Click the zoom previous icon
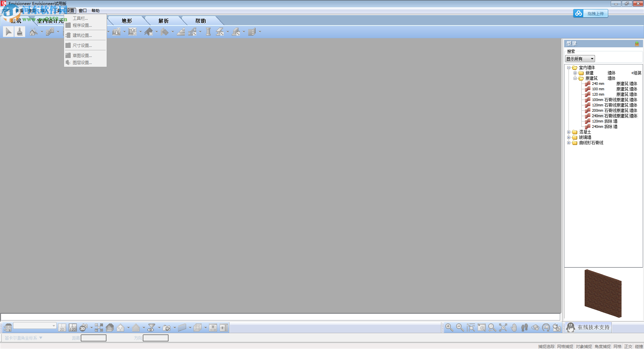Image resolution: width=644 pixels, height=349 pixels. click(x=492, y=328)
